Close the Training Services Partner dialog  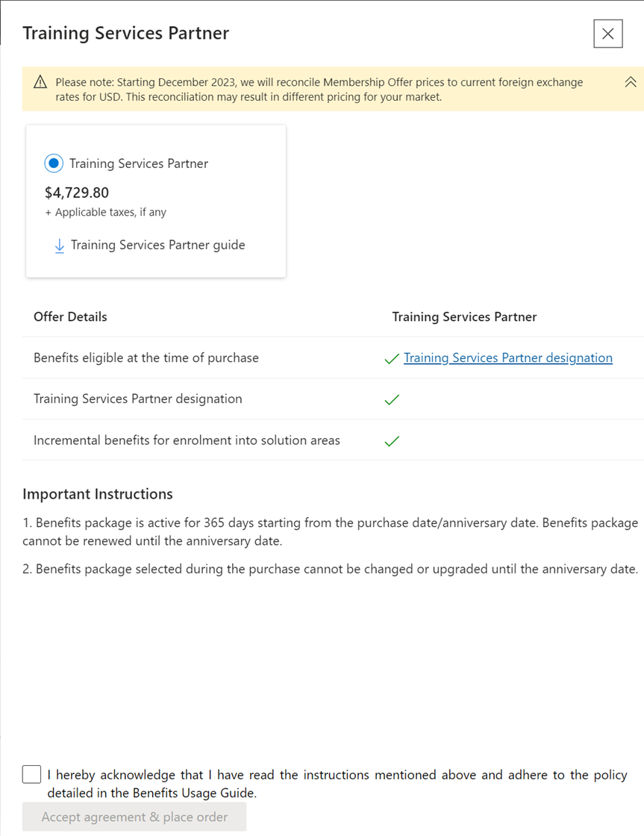click(607, 34)
